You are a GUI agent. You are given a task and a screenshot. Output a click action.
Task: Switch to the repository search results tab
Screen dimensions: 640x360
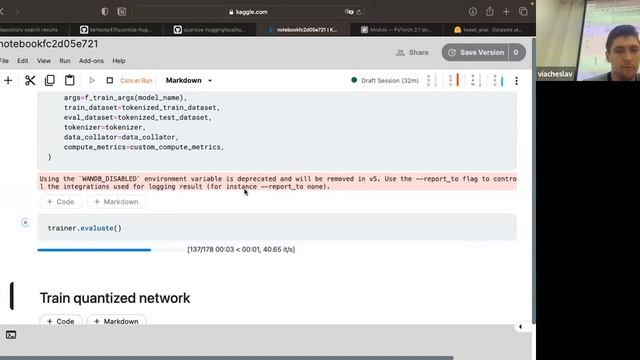[32, 30]
